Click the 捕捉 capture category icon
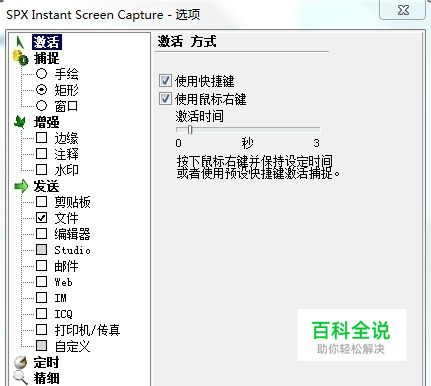Viewport: 431px width, 386px height. pos(20,58)
